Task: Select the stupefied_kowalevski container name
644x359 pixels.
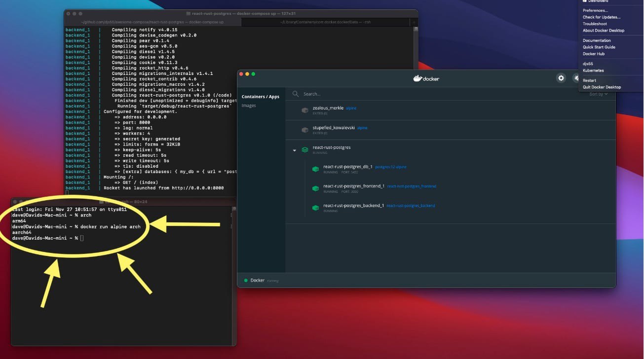Action: tap(334, 128)
